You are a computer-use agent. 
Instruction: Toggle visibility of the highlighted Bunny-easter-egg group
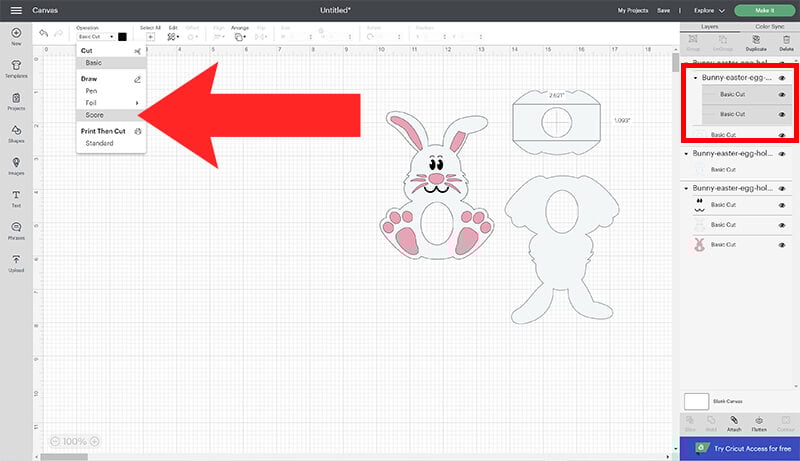[782, 78]
